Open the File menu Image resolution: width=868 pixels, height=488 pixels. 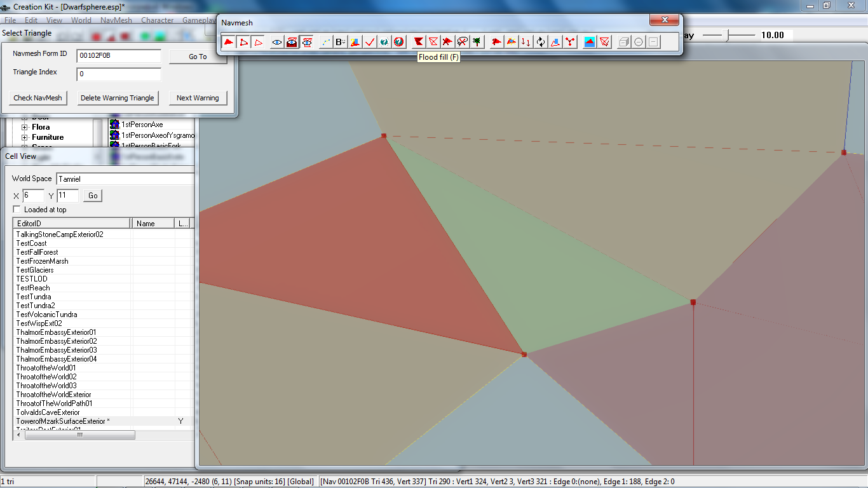[x=10, y=20]
